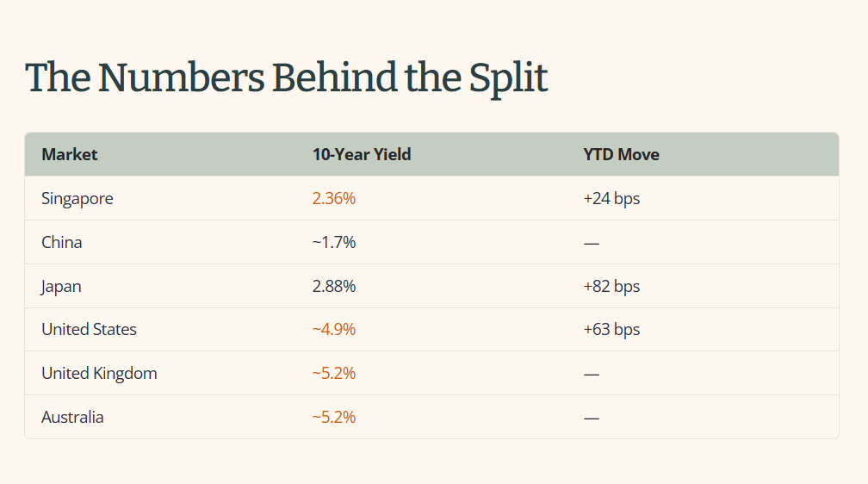Click the Singapore row label
868x484 pixels.
click(x=77, y=199)
